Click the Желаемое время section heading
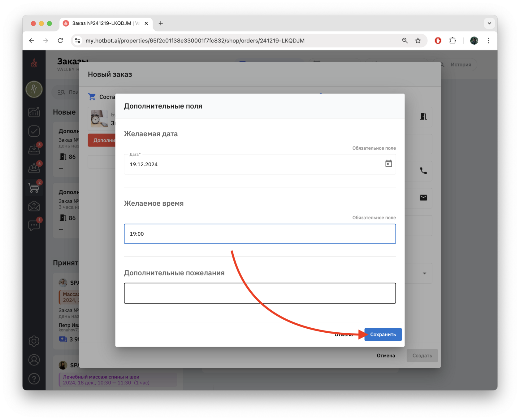 click(x=154, y=203)
